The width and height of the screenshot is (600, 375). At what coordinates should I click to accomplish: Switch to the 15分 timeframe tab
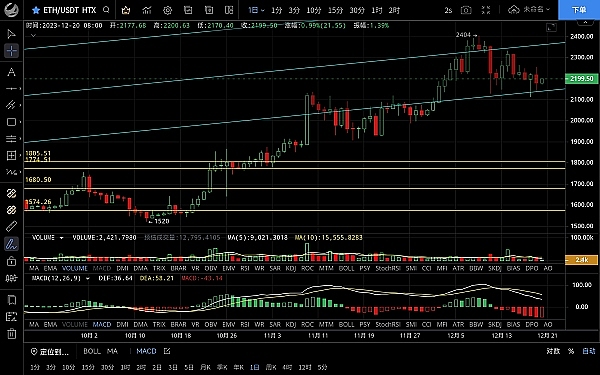[x=336, y=10]
